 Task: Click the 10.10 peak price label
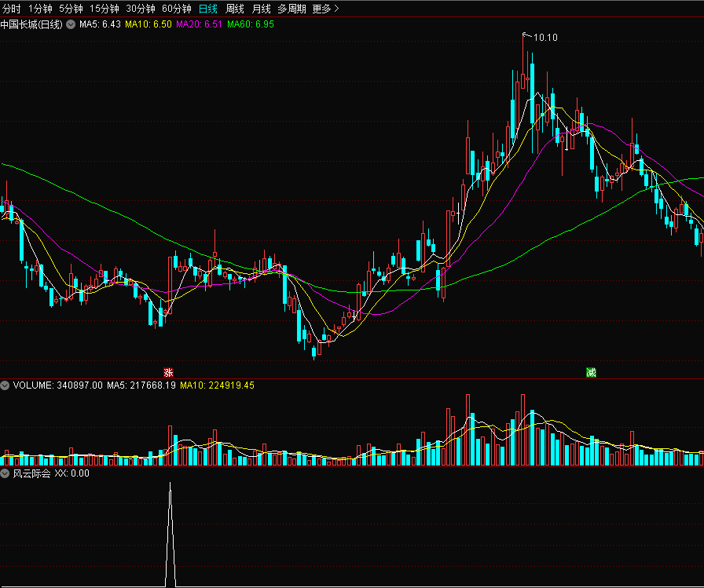(x=545, y=38)
